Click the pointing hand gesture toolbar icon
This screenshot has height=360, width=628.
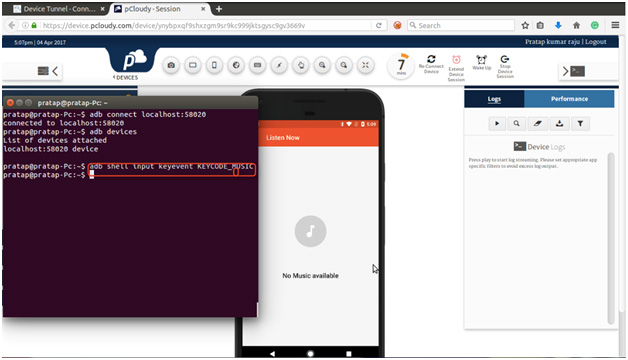(301, 65)
